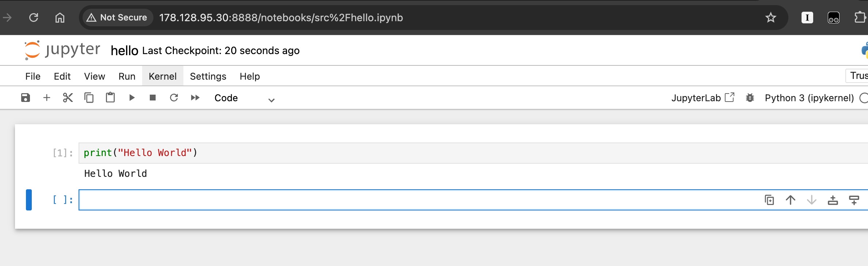Copy the selected cell in the toolbar
This screenshot has width=868, height=266.
pos(89,98)
